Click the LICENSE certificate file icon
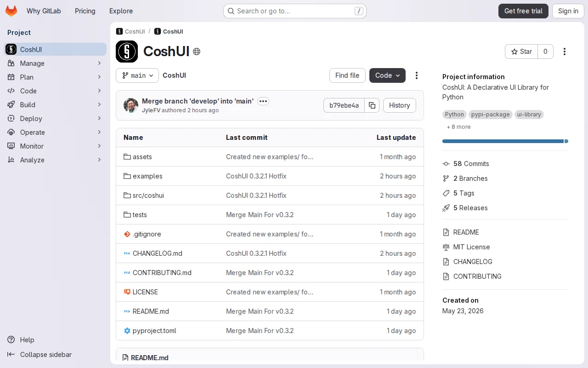588x368 pixels. [127, 292]
